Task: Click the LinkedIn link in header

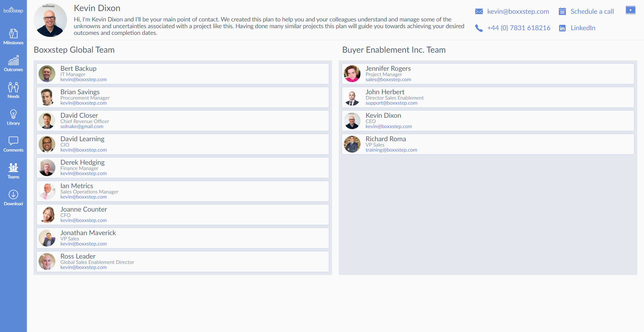Action: point(583,28)
